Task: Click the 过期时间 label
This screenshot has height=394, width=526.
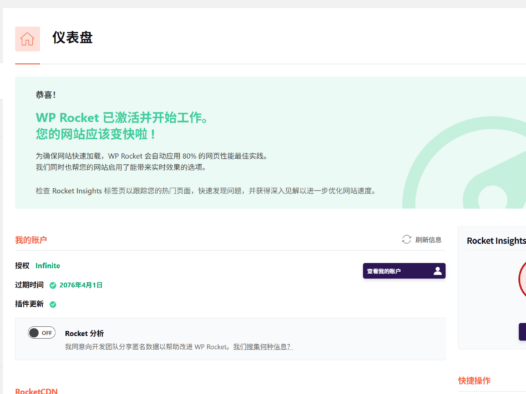Action: pos(29,285)
